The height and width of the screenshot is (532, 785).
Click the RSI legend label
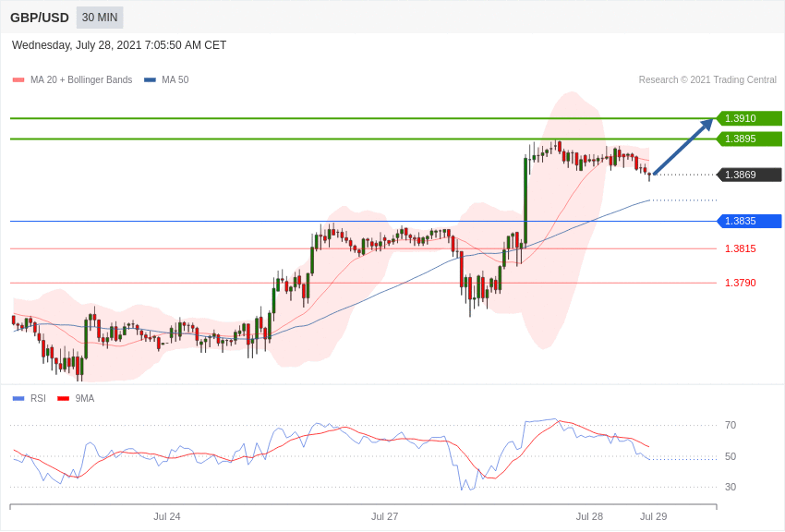point(38,398)
